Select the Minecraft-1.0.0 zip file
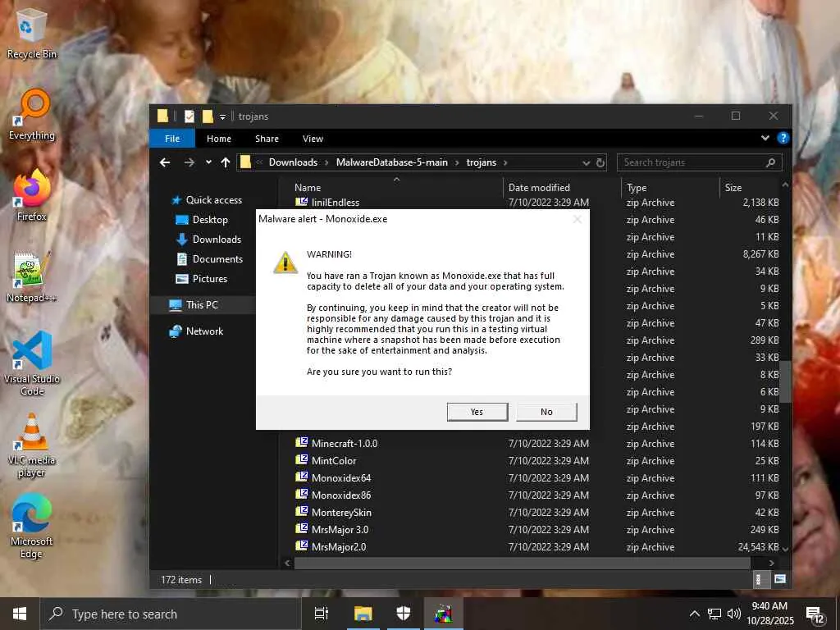The width and height of the screenshot is (840, 630). point(336,444)
